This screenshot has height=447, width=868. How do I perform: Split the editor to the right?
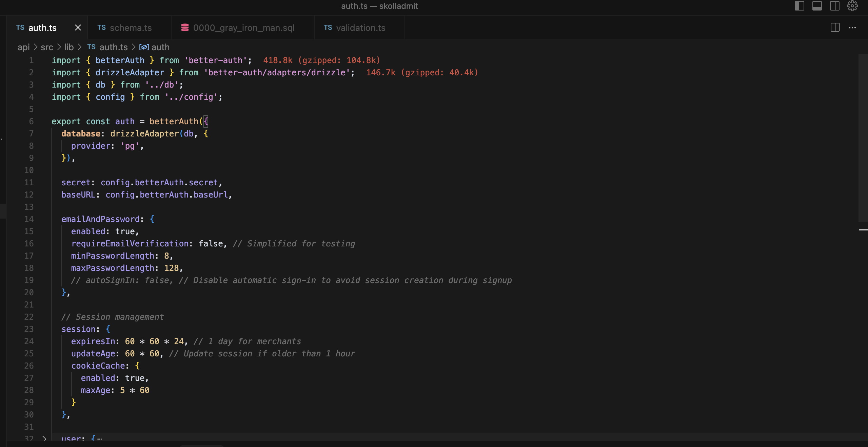point(835,27)
